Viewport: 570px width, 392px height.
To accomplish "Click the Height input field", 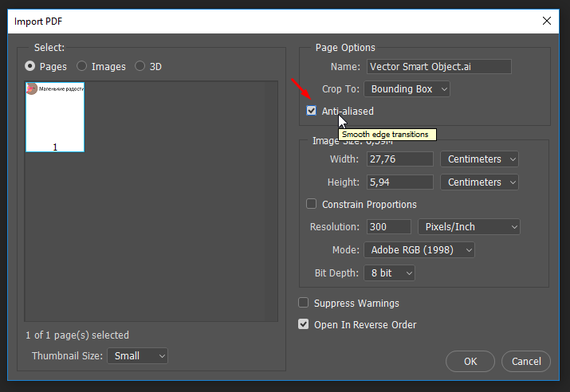I will [399, 182].
